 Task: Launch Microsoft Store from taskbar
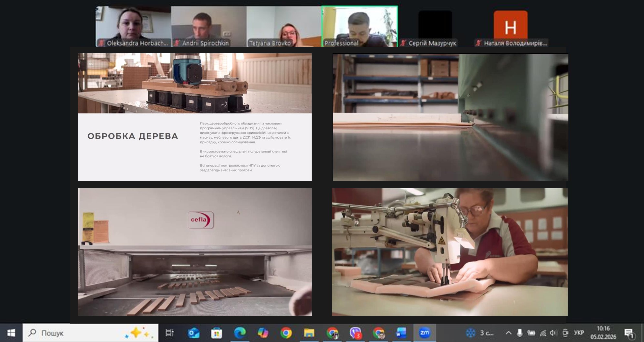216,333
